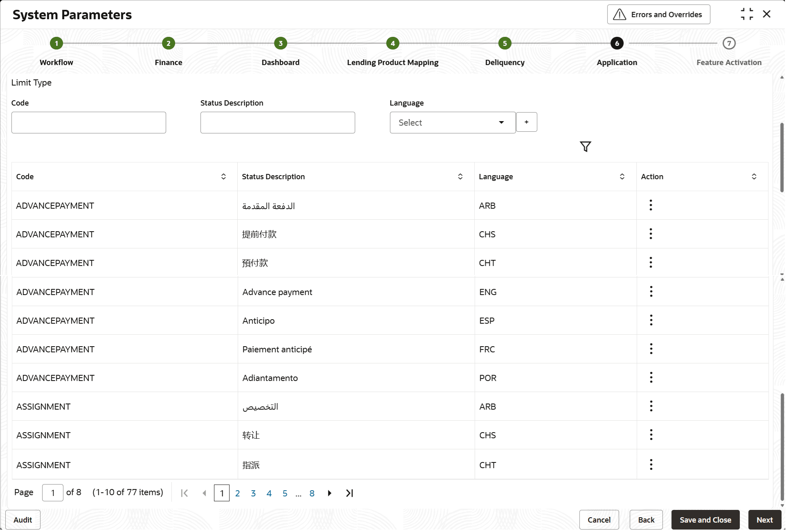Click page 3 link in pagination
Image resolution: width=786 pixels, height=532 pixels.
[x=253, y=493]
